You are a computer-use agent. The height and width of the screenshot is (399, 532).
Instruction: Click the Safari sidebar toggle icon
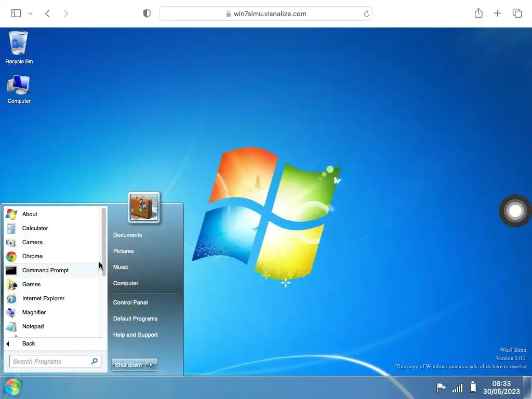pos(16,14)
